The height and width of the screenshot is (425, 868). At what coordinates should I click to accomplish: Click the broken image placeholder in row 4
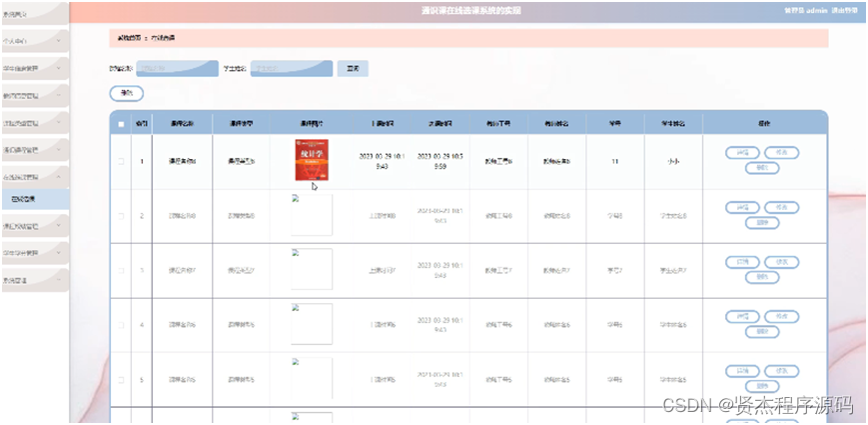312,324
